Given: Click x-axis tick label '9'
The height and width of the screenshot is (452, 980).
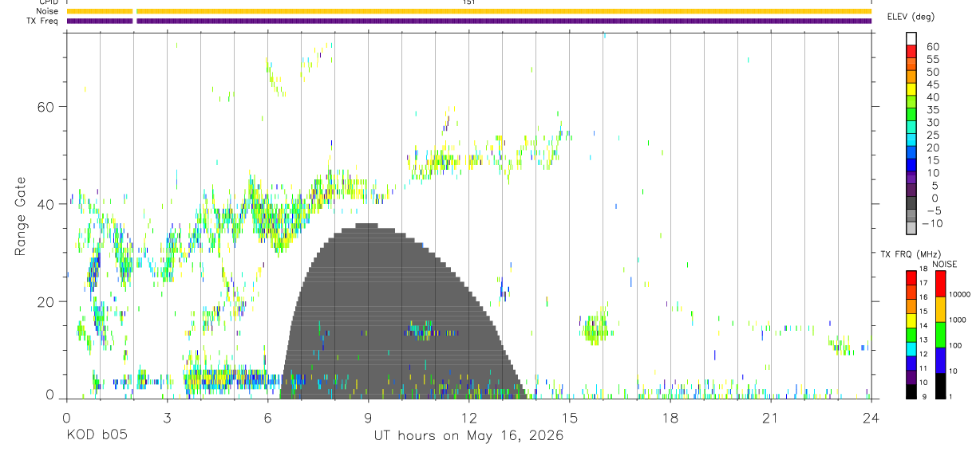Looking at the screenshot, I should [x=369, y=418].
